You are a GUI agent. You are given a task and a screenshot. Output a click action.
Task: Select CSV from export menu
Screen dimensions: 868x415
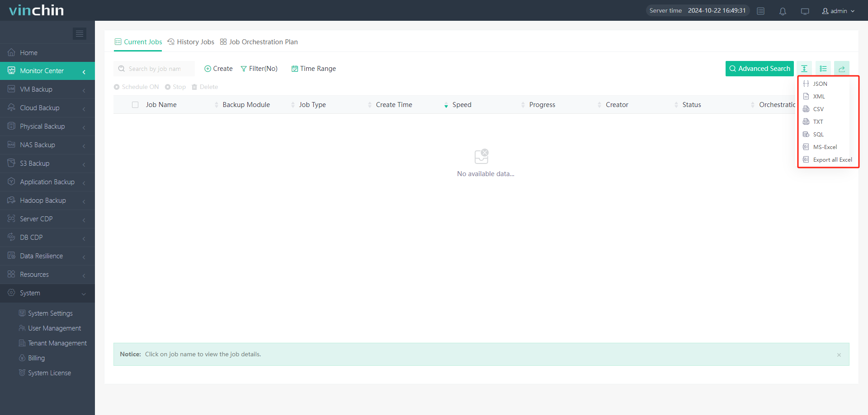pos(818,109)
